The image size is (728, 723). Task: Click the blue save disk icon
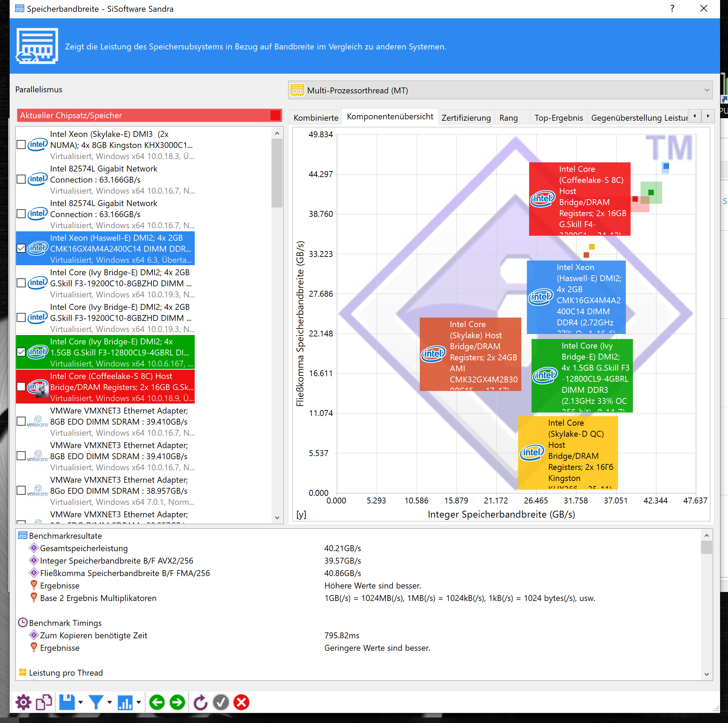(67, 702)
